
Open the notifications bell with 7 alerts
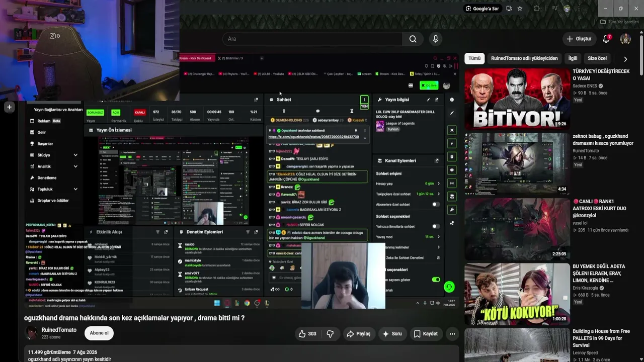[x=606, y=39]
